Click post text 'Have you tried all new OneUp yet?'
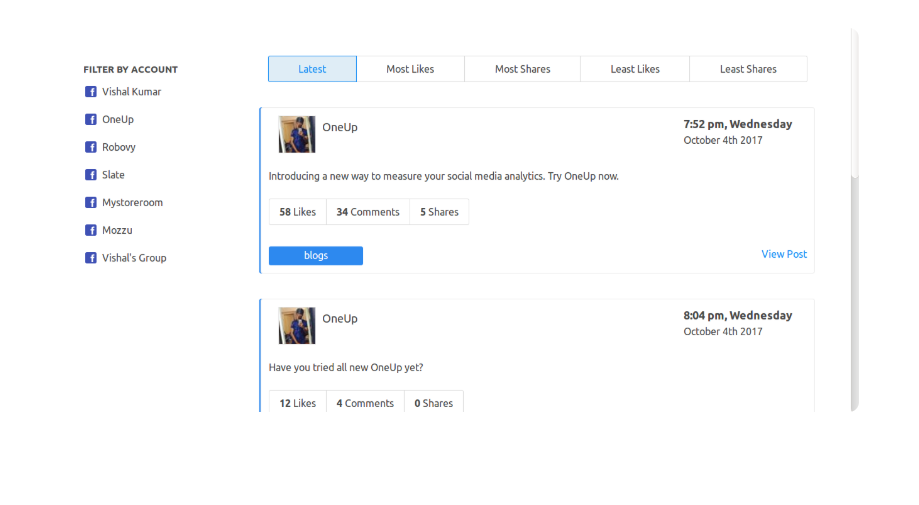The height and width of the screenshot is (505, 919). [346, 368]
